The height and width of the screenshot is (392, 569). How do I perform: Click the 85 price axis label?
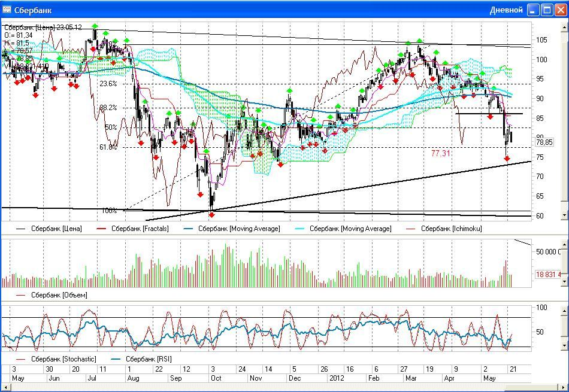[x=540, y=118]
